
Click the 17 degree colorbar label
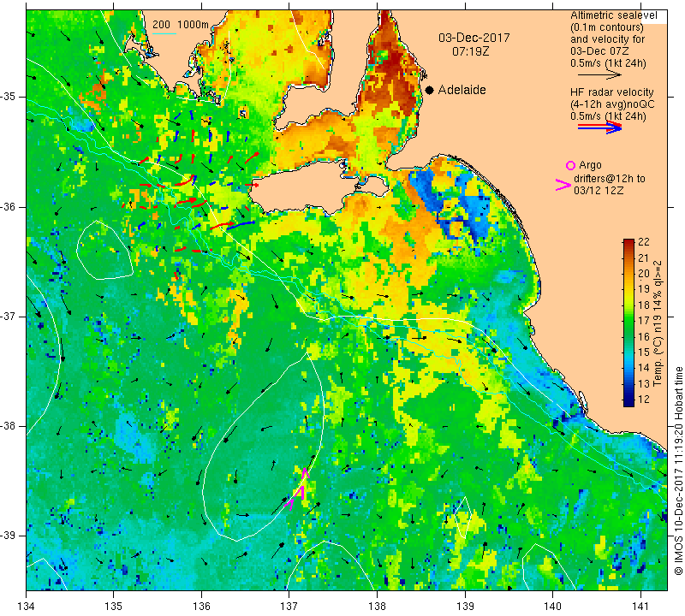click(644, 321)
